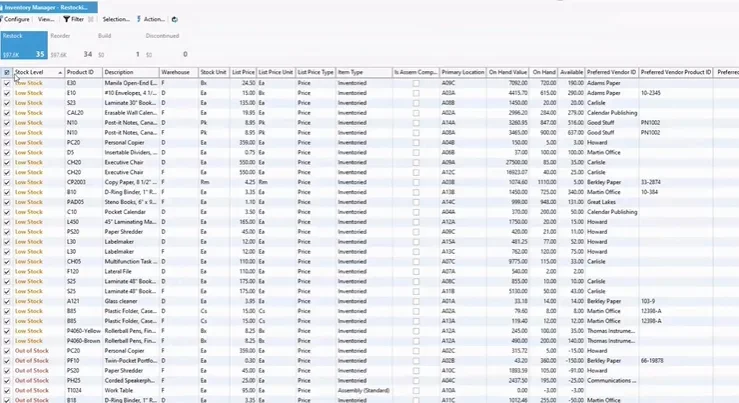
Task: Select the 'Glass cleaner' description cell
Action: point(131,301)
